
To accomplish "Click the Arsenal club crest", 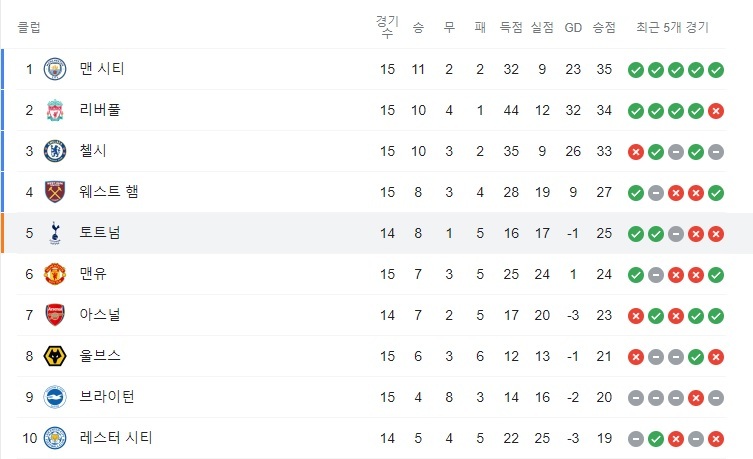I will click(55, 316).
